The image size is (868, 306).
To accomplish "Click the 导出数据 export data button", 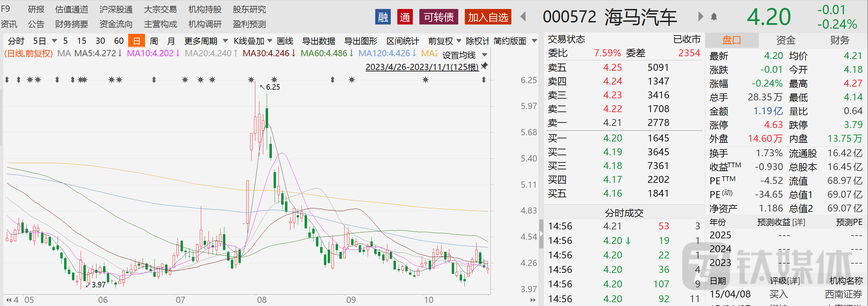I will point(318,41).
